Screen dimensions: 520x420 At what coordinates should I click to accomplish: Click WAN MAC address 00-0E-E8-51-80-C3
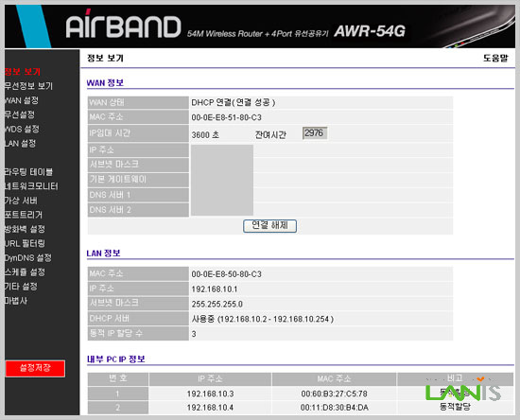(x=227, y=117)
